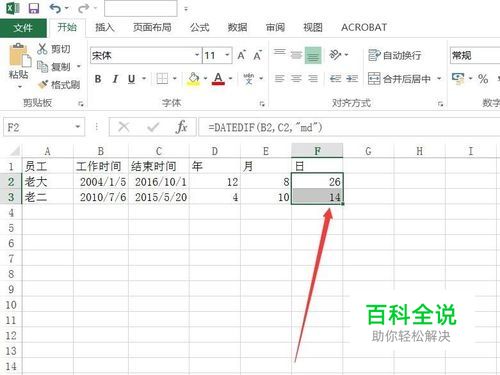Click the Paste clipboard icon
Viewport: 500px width, 375px height.
[19, 55]
